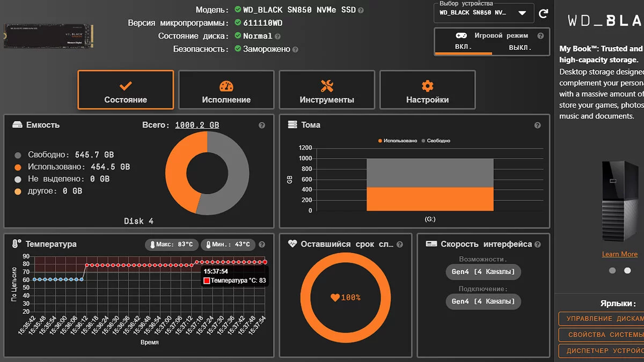Click the Мин: 43°C temperature badge
Image resolution: width=644 pixels, height=362 pixels.
coord(228,245)
